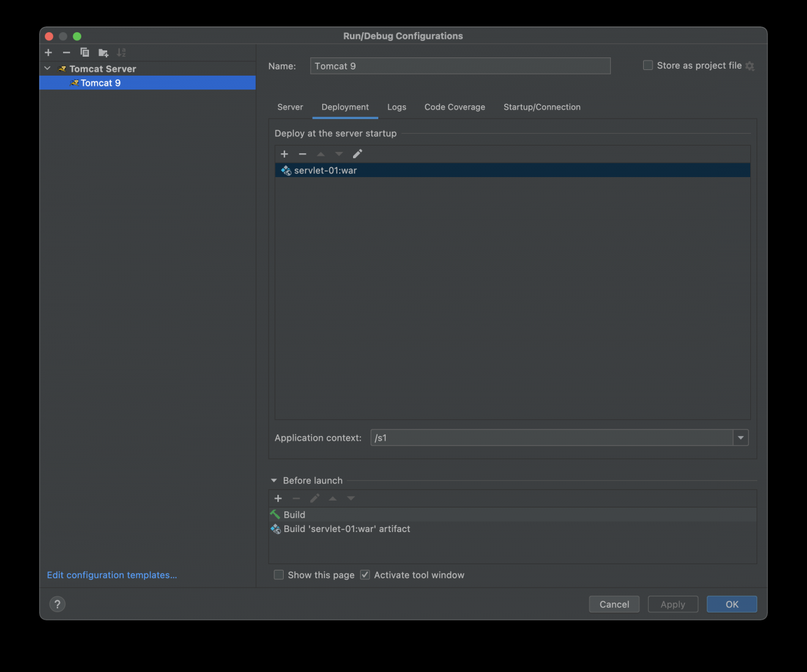Edit the Before launch task
807x672 pixels.
tap(315, 498)
